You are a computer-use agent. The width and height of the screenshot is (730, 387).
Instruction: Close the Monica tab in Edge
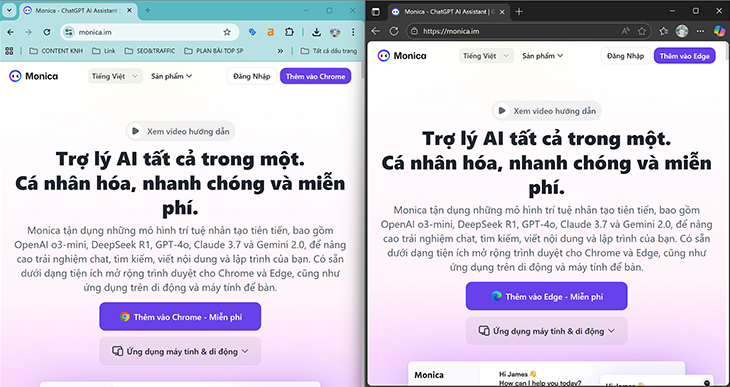pyautogui.click(x=502, y=12)
